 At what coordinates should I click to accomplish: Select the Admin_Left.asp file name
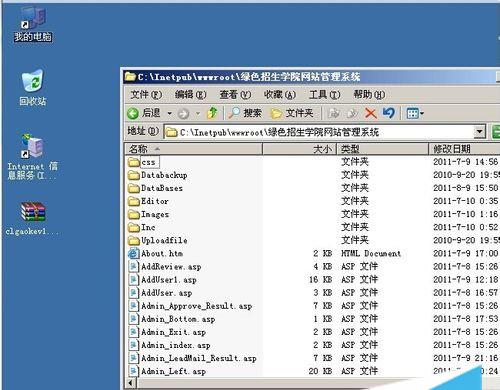point(173,371)
